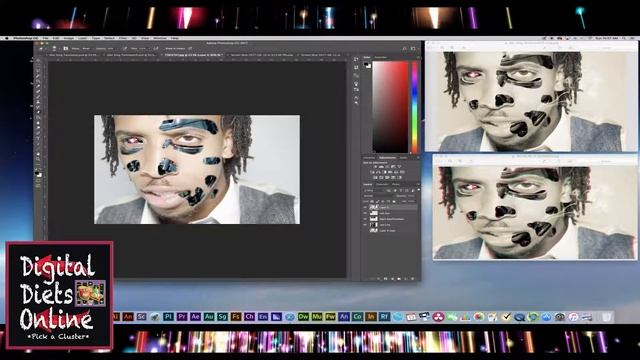Add a Brightness/Contrast adjustment from Adjustments panel
This screenshot has height=360, width=640.
click(376, 167)
